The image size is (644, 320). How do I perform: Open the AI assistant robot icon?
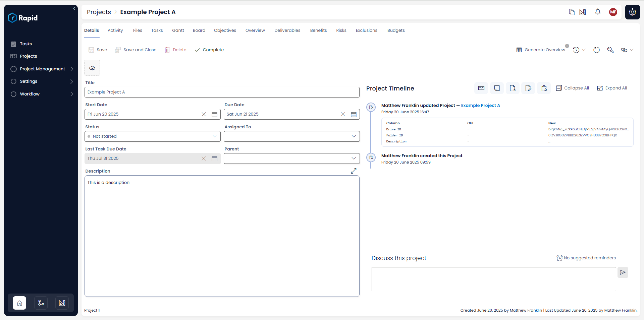[x=632, y=12]
